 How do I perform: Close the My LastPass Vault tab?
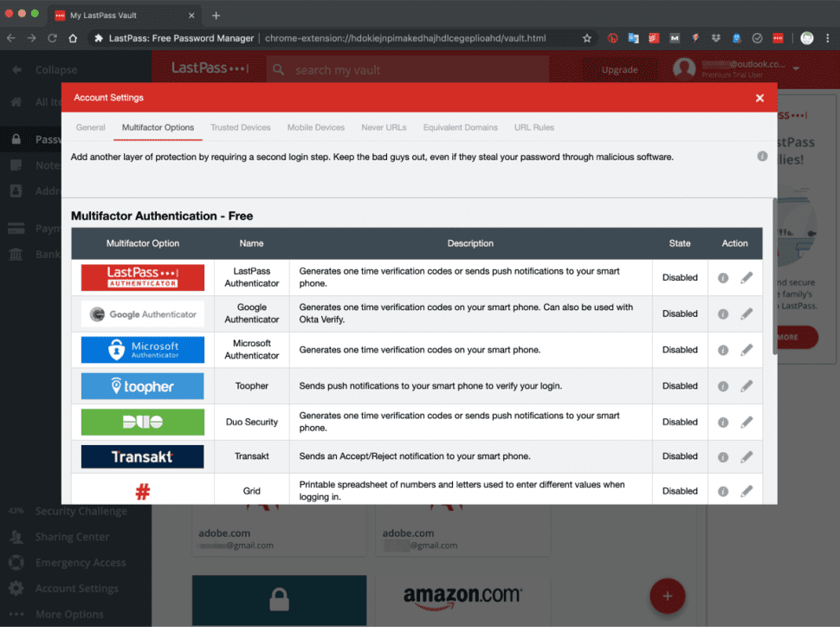click(x=191, y=16)
